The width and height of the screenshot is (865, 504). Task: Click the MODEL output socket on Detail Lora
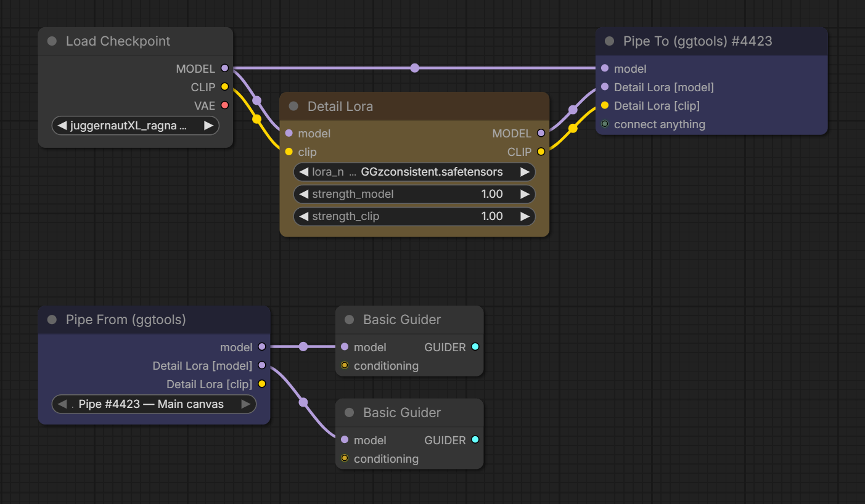[541, 133]
